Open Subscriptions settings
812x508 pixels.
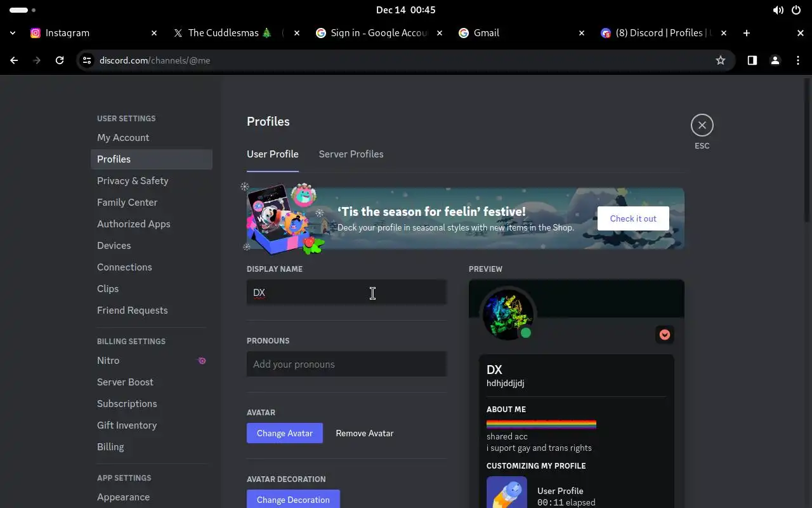pyautogui.click(x=151, y=404)
